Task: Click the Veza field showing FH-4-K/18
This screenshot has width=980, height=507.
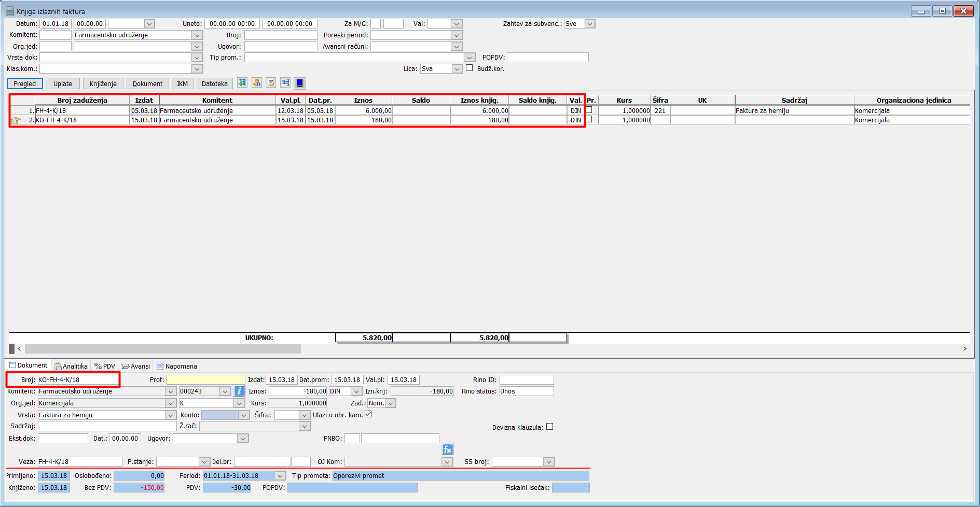Action: pyautogui.click(x=80, y=461)
